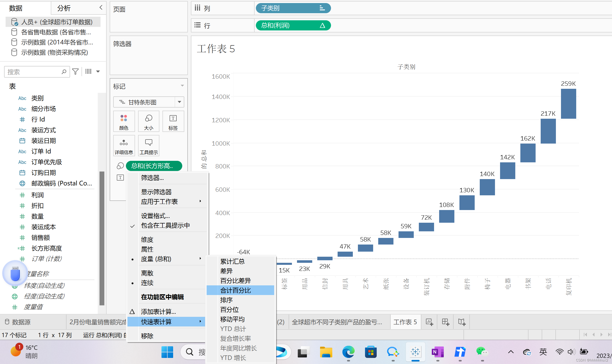The width and height of the screenshot is (612, 364).
Task: Toggle 包含在工具提示中 checked option
Action: tap(165, 226)
